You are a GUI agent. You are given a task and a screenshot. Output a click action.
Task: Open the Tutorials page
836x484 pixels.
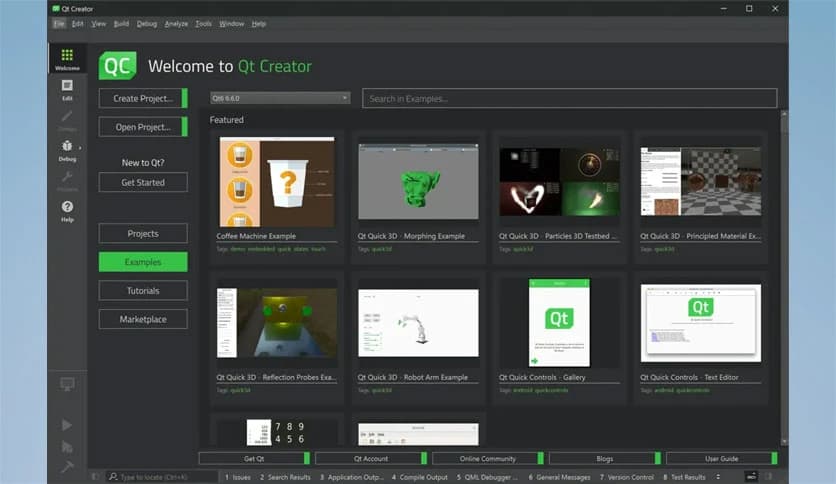coord(143,291)
